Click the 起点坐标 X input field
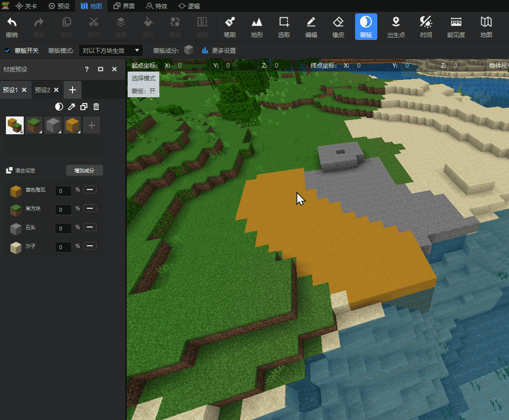509x420 pixels. pyautogui.click(x=191, y=66)
